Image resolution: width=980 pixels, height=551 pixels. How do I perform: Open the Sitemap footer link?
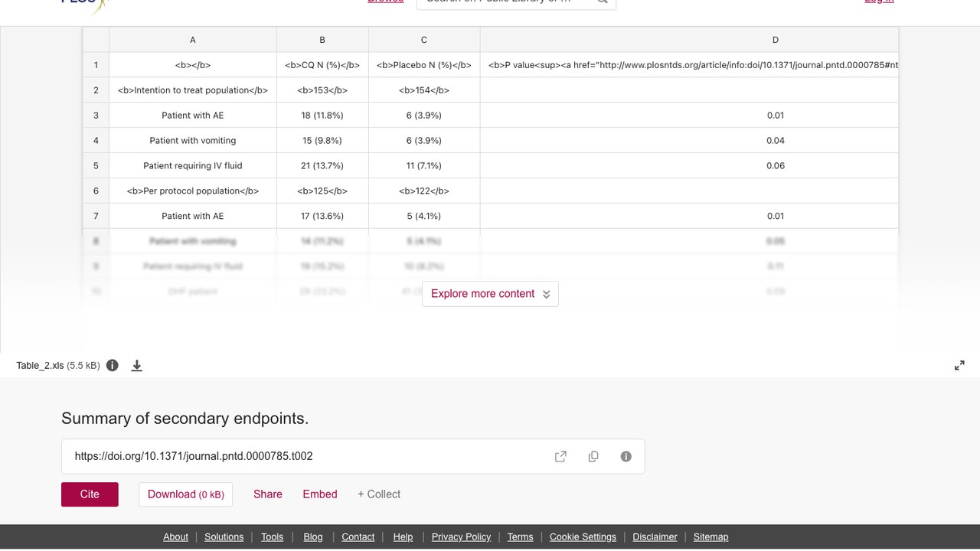[710, 537]
